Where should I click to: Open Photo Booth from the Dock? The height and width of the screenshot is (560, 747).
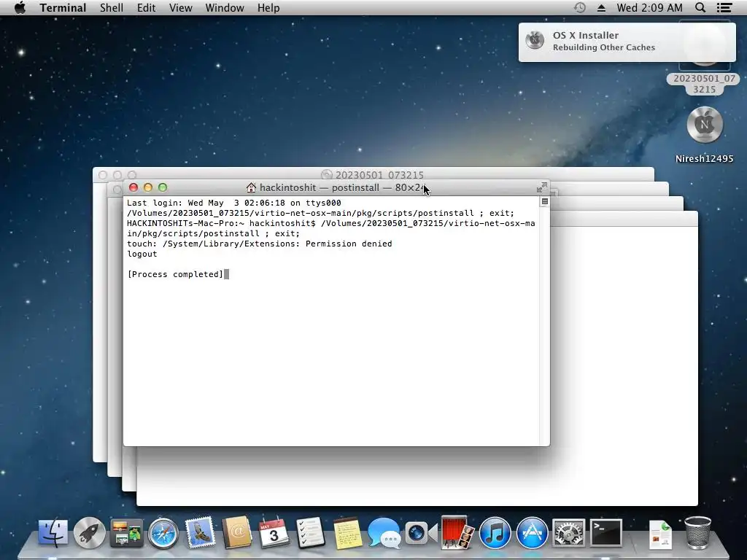(457, 532)
